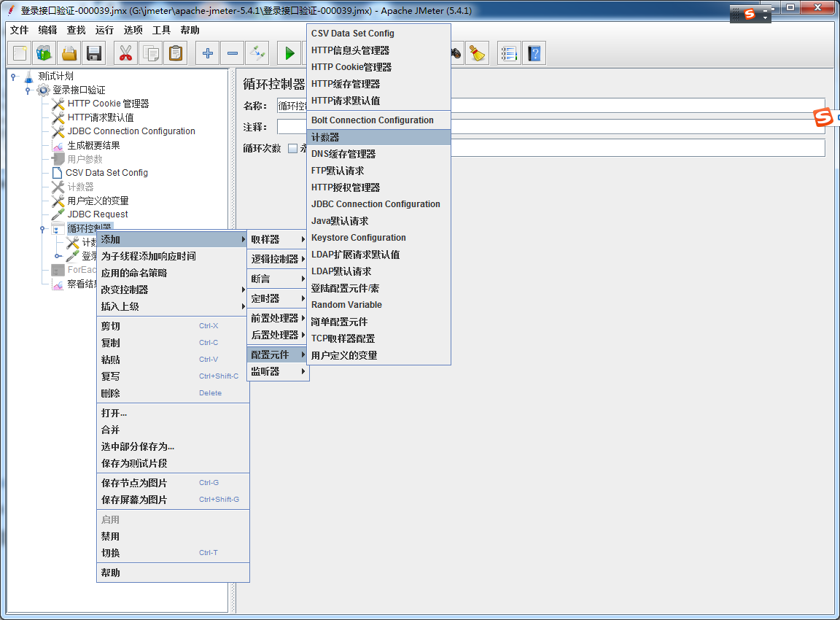The image size is (840, 620).
Task: Open the 文件 menu
Action: pos(19,30)
